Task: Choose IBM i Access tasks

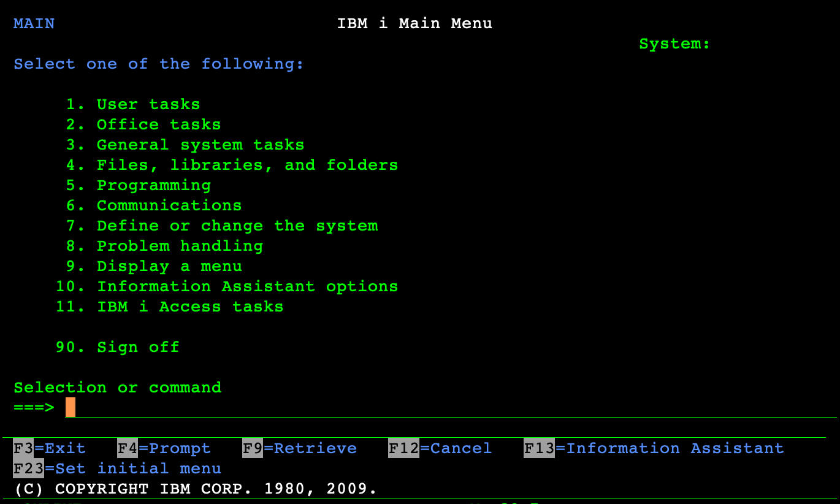Action: tap(170, 307)
